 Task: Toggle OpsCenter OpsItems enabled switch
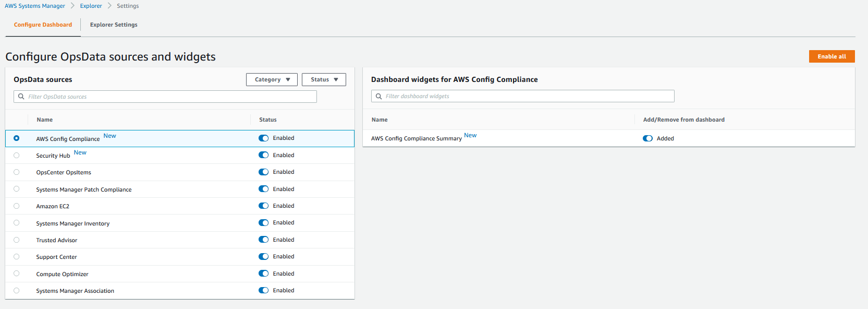coord(264,172)
